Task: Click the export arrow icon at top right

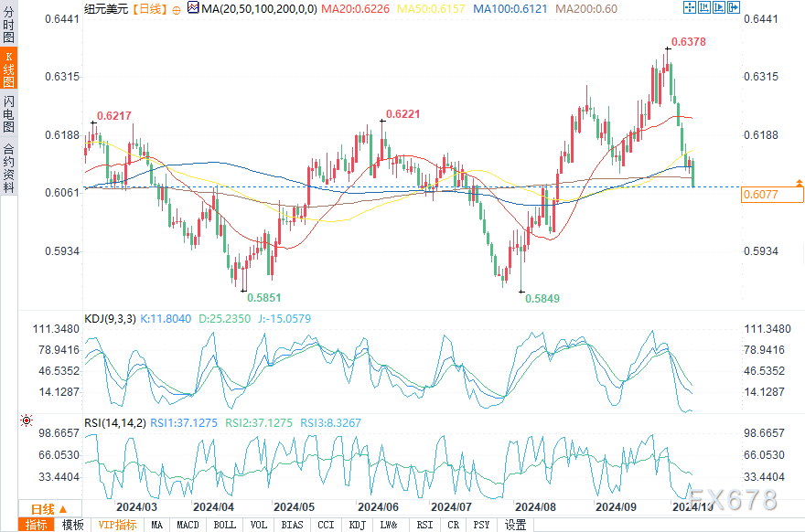Action: click(734, 7)
